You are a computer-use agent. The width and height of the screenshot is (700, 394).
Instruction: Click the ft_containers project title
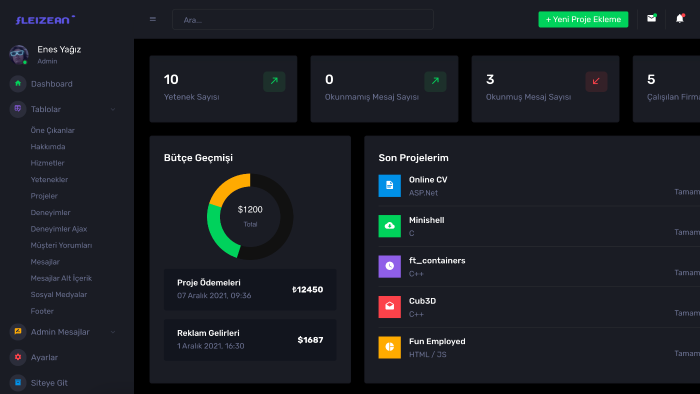tap(437, 261)
